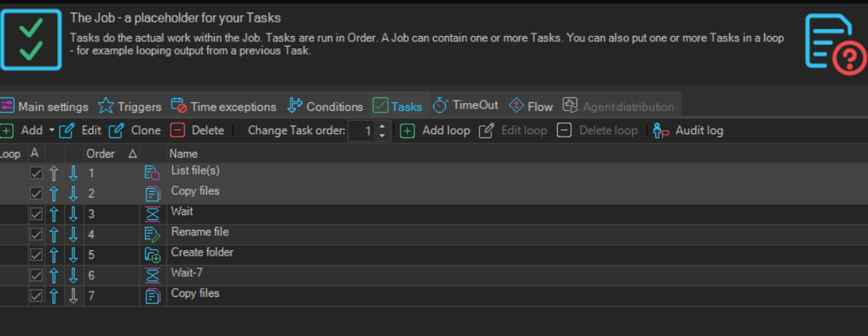The height and width of the screenshot is (336, 868).
Task: Open the Main settings tab
Action: click(44, 106)
